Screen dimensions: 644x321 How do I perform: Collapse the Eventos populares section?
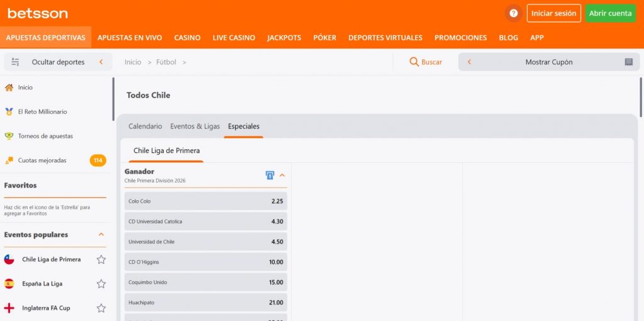pos(101,234)
